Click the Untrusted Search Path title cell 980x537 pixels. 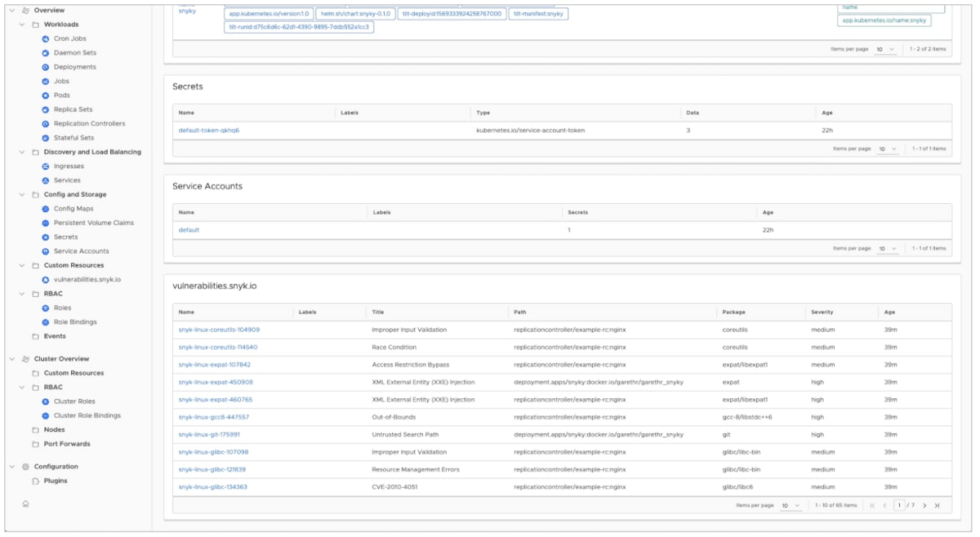point(403,435)
